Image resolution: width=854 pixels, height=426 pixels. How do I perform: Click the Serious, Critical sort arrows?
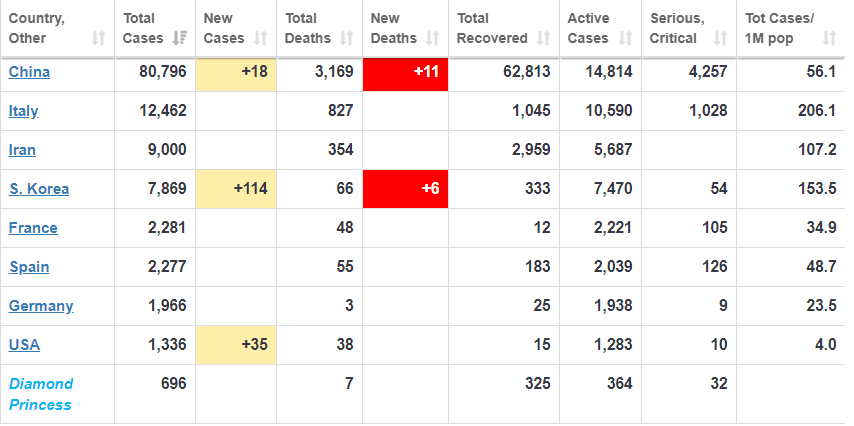point(720,38)
